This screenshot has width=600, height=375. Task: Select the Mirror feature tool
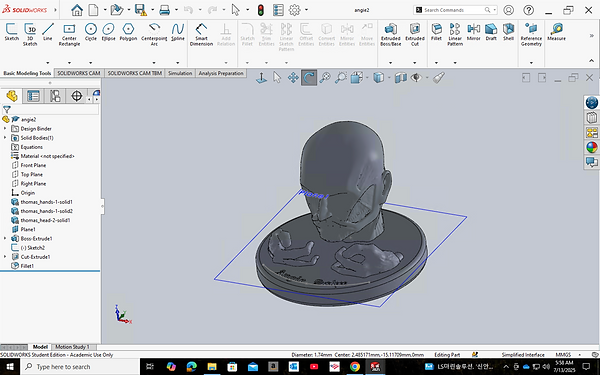coord(473,32)
